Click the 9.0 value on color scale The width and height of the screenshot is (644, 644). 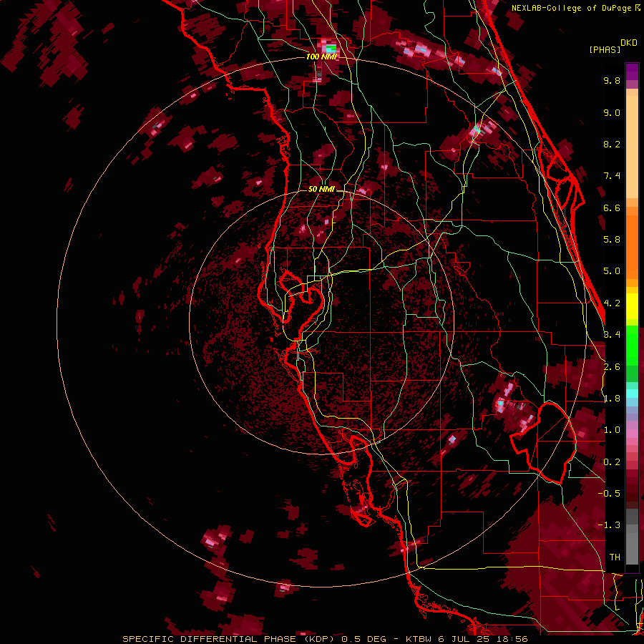pos(612,112)
